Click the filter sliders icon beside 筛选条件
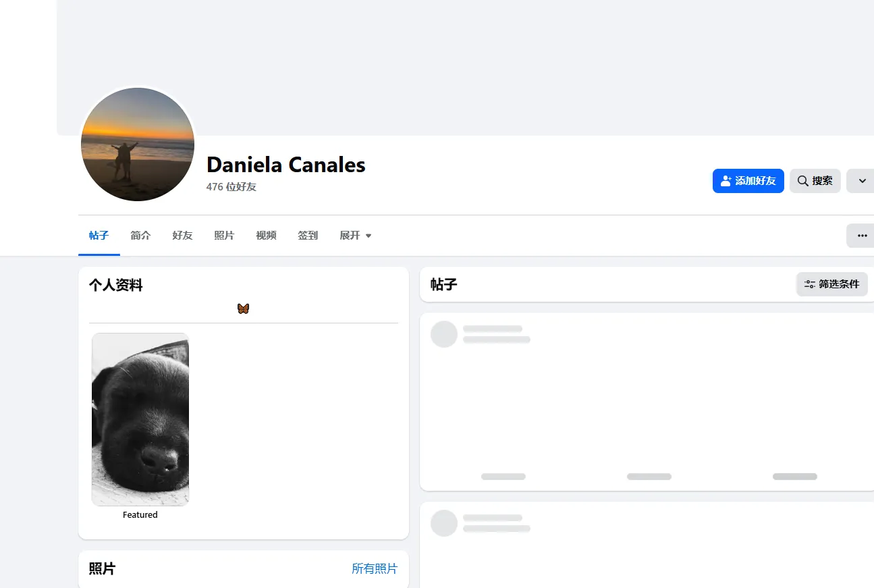Screen dimensions: 874x588 (810, 284)
